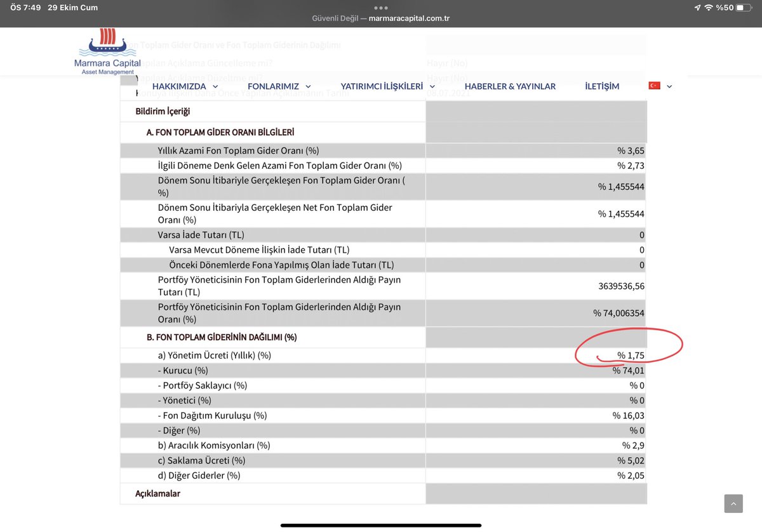Viewport: 762px width, 532px height.
Task: Expand the HAKKIMIZDA dropdown arrow
Action: tap(216, 86)
